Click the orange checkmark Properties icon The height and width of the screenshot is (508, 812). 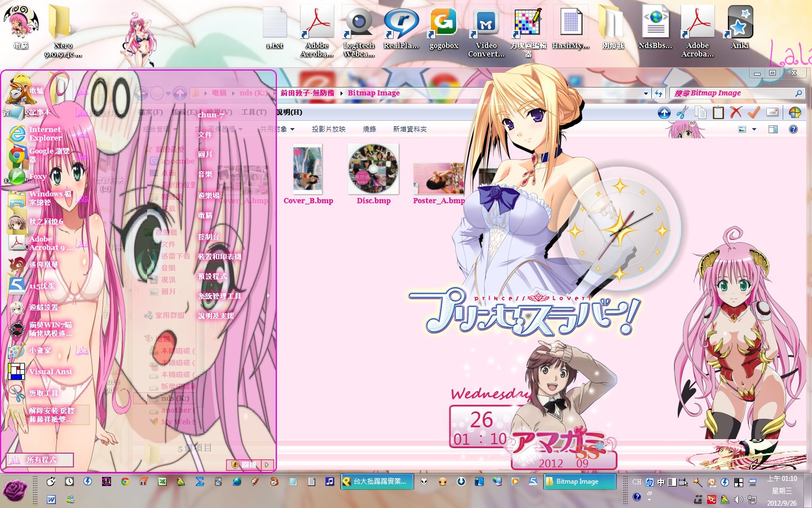click(x=754, y=112)
